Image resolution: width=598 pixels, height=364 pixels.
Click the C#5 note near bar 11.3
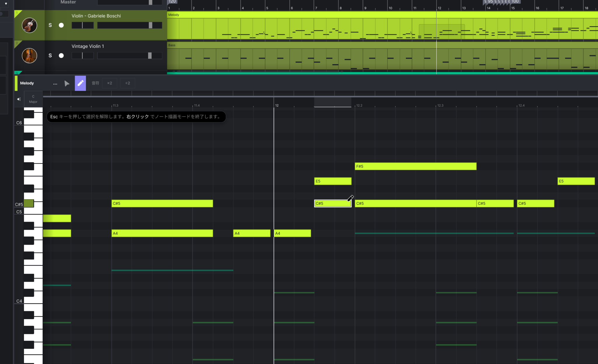162,203
